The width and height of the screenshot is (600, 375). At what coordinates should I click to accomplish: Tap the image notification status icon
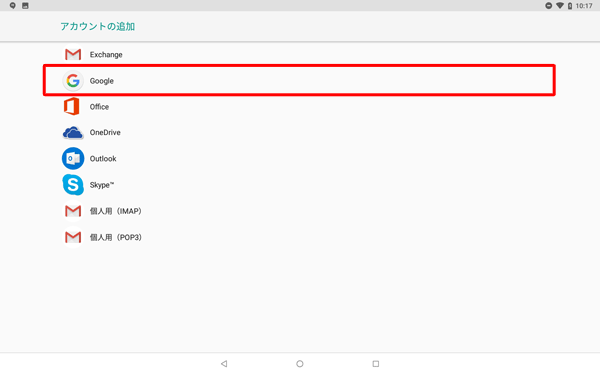[x=25, y=6]
